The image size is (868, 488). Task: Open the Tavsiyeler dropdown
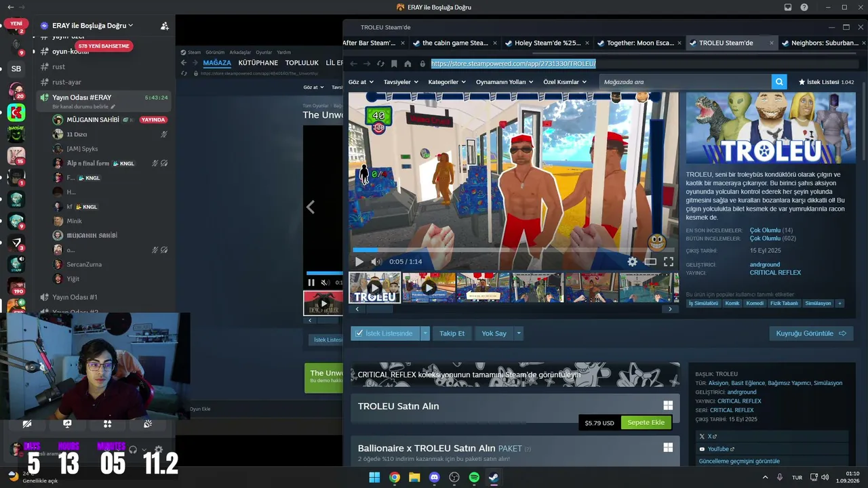(x=400, y=82)
